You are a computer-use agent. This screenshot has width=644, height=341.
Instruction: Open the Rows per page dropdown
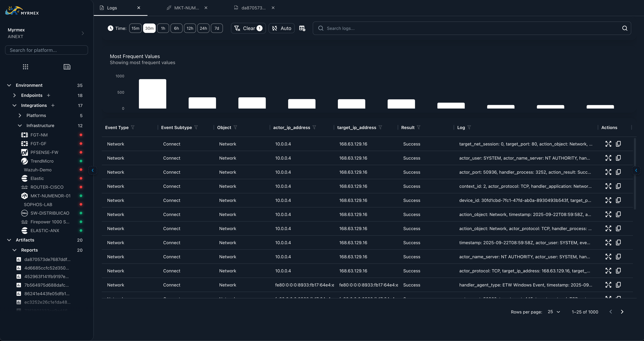click(x=554, y=312)
